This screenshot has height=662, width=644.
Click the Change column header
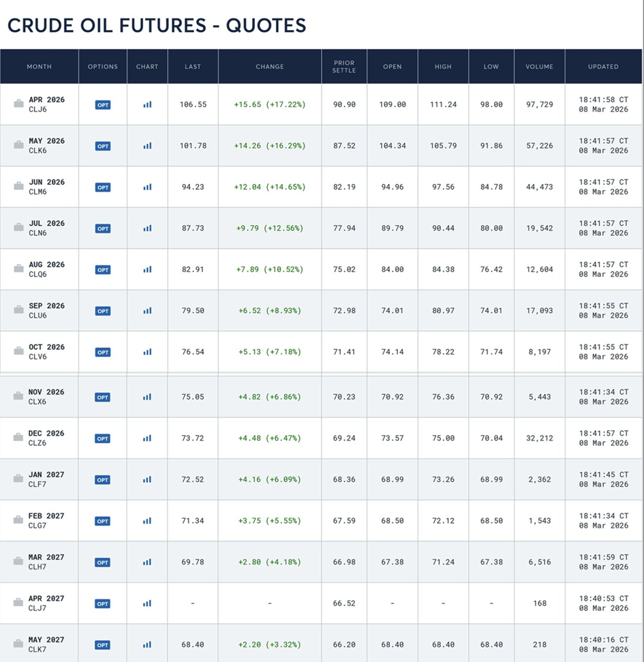[x=270, y=67]
